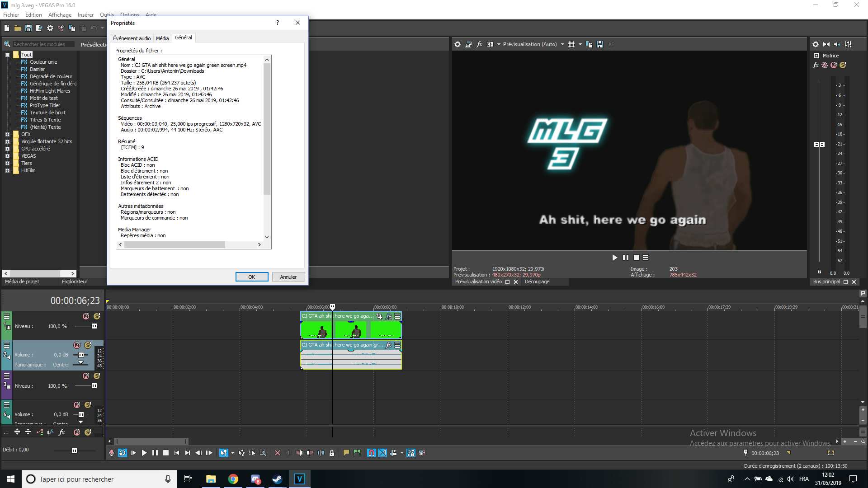Click the track 2 Volume slider handle
This screenshot has width=868, height=488.
[x=81, y=355]
